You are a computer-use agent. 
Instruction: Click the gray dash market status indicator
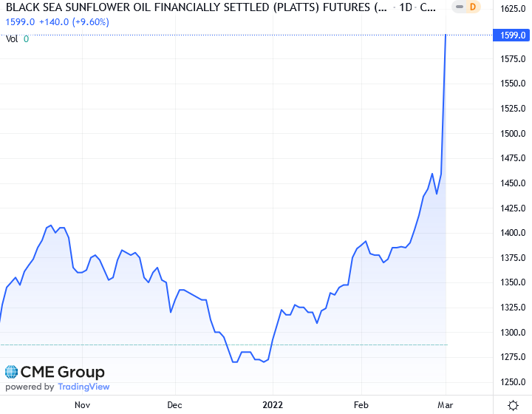pos(458,7)
